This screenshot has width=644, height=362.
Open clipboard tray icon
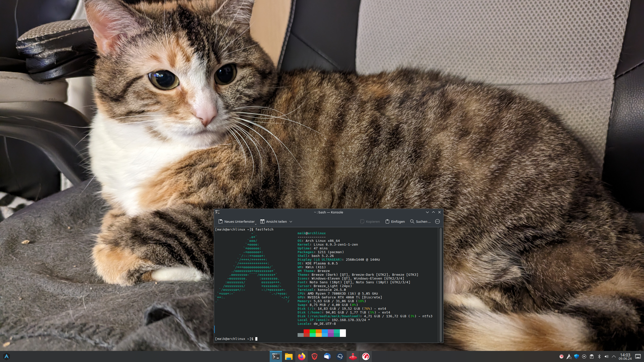click(592, 356)
